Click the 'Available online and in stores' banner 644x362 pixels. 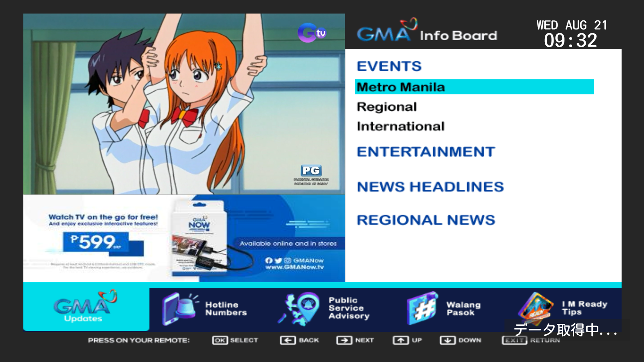(x=288, y=244)
